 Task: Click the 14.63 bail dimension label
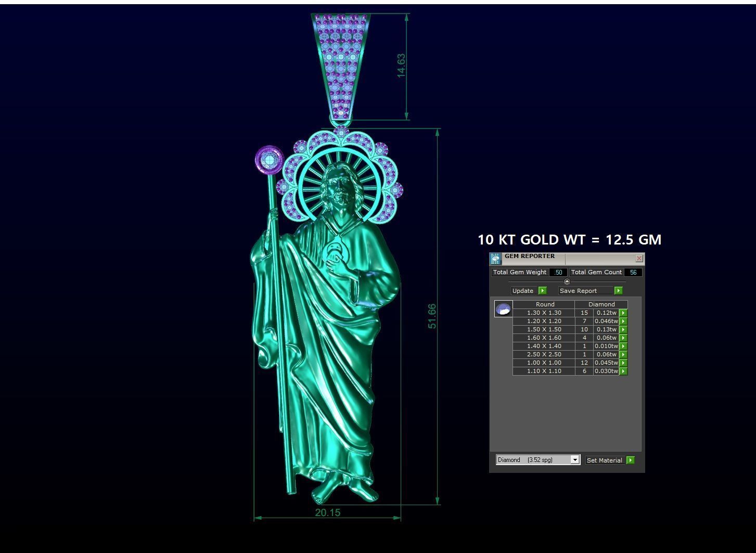[401, 66]
